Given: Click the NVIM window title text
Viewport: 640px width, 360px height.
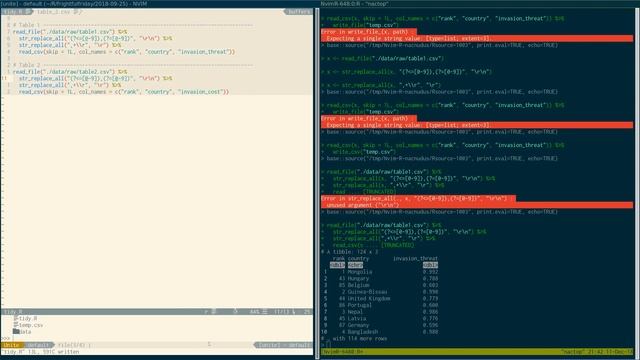Looking at the screenshot, I should click(75, 4).
